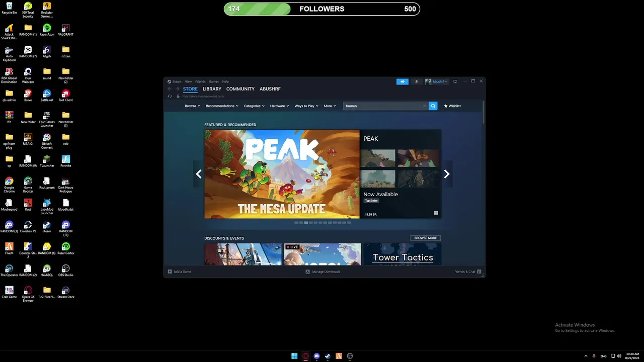The height and width of the screenshot is (362, 644).
Task: Click the Opera GX taskbar icon
Action: click(305, 356)
